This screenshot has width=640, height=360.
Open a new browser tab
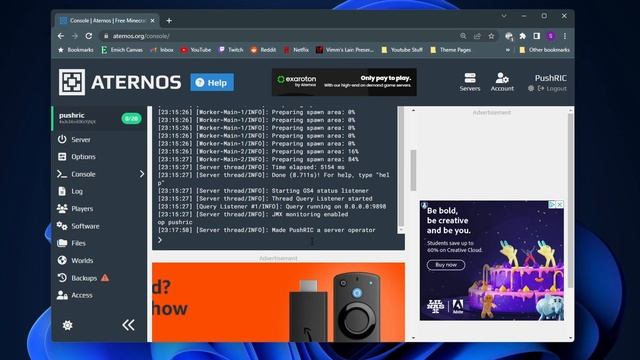tap(169, 20)
